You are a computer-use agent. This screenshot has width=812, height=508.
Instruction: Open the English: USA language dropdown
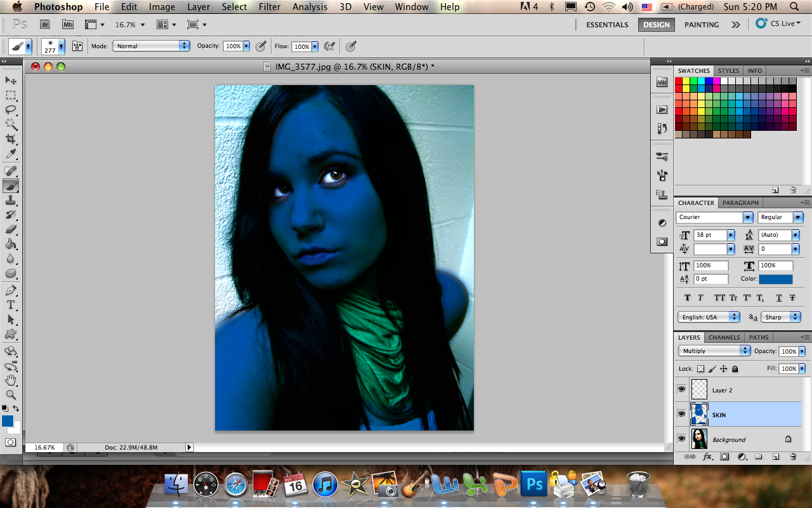pyautogui.click(x=709, y=317)
